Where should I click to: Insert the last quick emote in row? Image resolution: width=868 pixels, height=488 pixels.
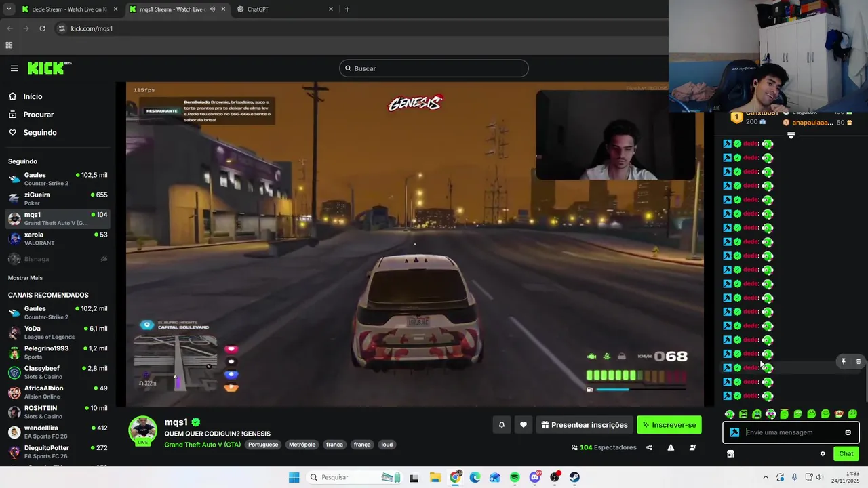pyautogui.click(x=852, y=414)
